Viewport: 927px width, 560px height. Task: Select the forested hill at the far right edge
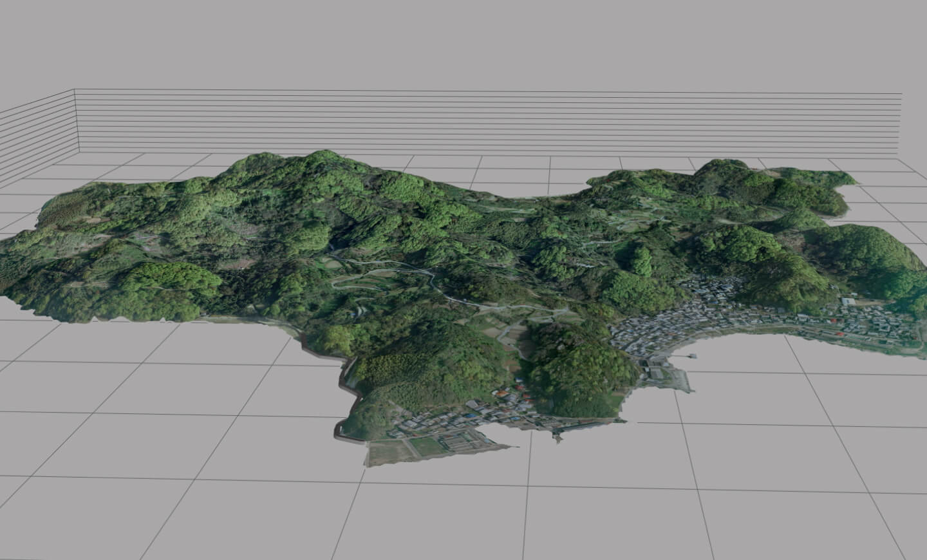[x=869, y=251]
